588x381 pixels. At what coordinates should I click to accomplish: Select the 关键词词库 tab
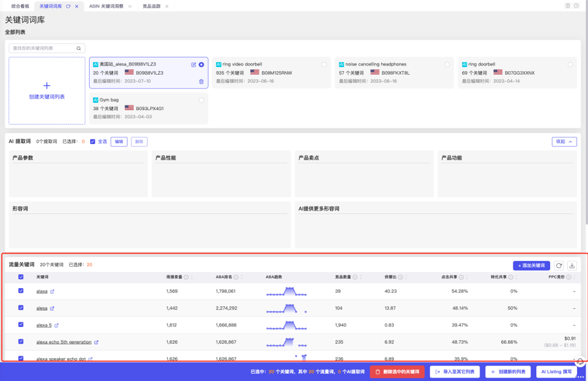(51, 6)
